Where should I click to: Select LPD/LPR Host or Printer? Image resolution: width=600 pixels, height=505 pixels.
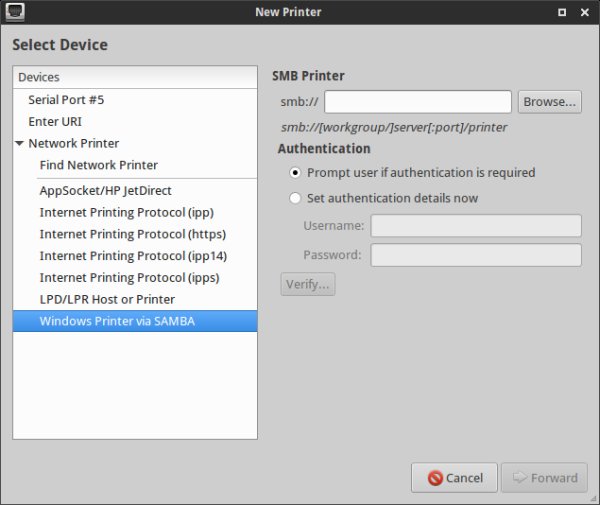107,299
